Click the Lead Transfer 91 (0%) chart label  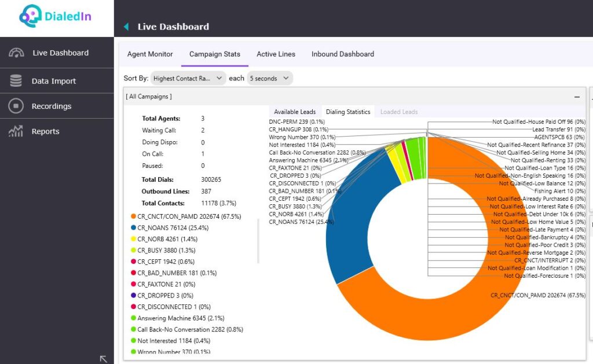[559, 129]
